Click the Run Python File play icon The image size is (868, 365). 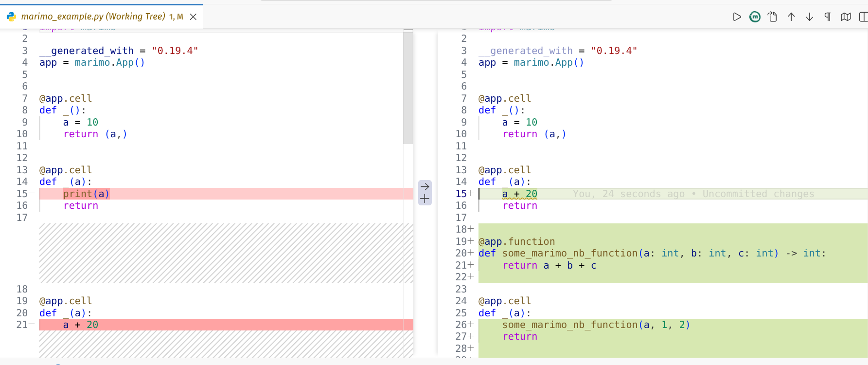737,17
